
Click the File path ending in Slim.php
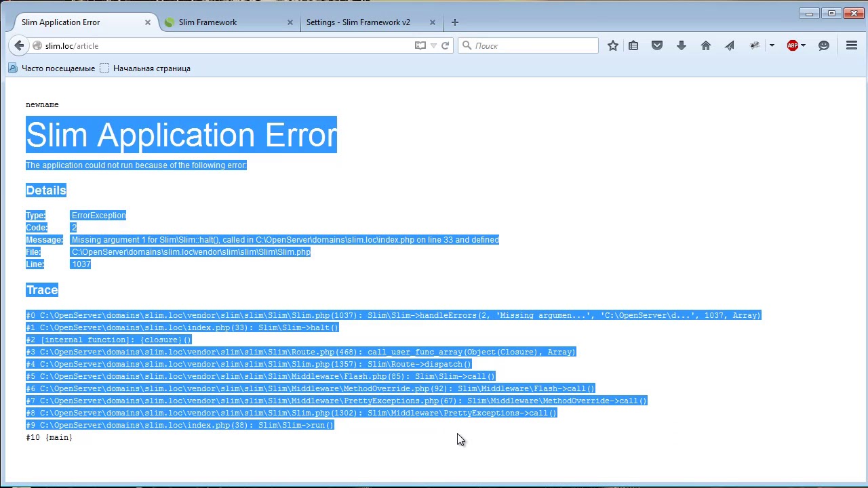[191, 252]
